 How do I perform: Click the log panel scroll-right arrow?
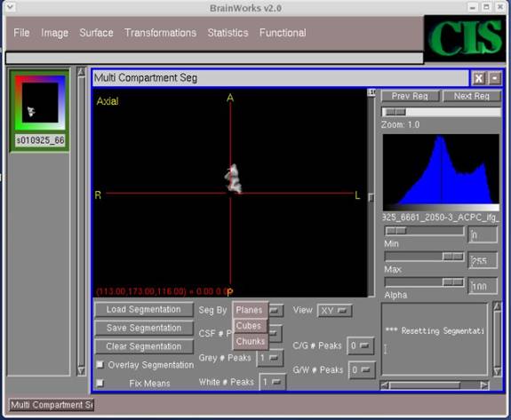click(x=484, y=385)
